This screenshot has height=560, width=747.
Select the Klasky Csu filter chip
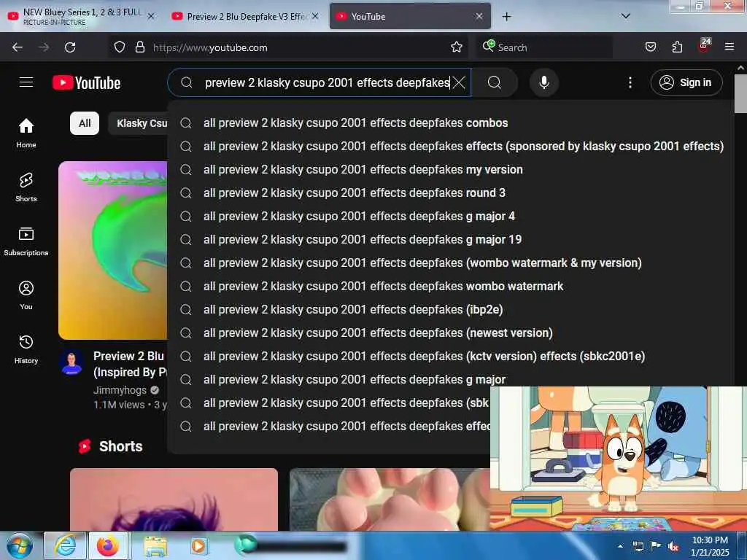click(138, 123)
